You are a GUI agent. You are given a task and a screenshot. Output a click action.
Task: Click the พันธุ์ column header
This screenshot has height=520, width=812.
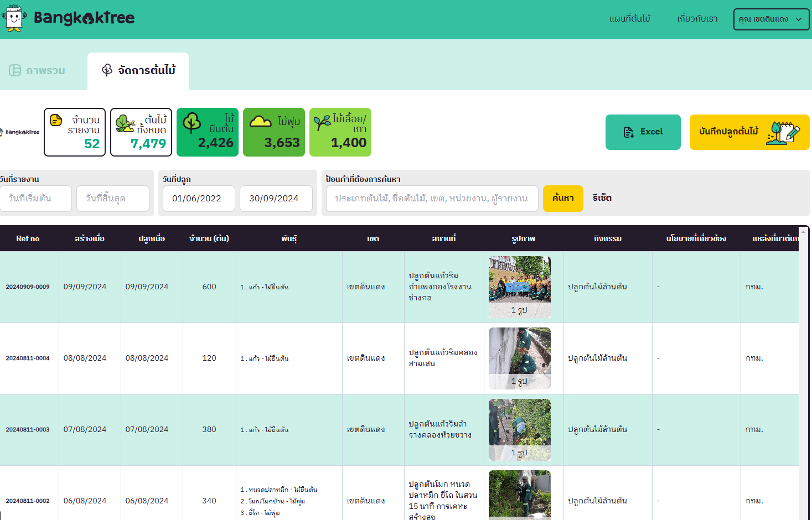289,238
